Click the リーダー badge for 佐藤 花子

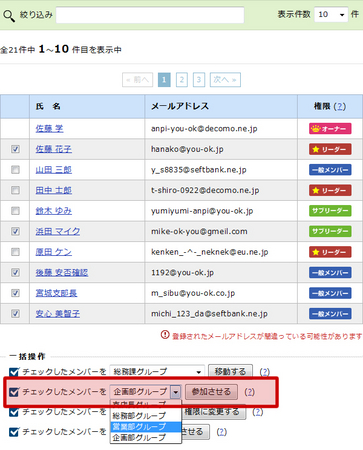click(330, 149)
